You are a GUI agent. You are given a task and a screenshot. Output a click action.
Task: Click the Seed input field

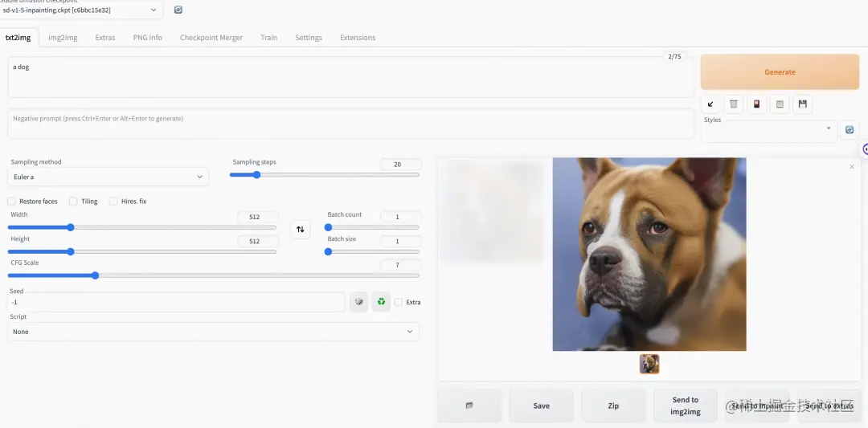(176, 303)
